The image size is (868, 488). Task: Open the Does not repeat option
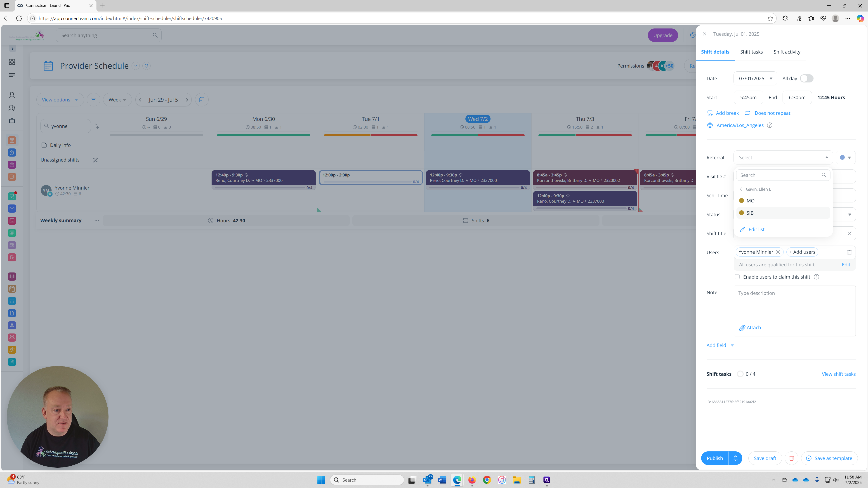(x=768, y=113)
